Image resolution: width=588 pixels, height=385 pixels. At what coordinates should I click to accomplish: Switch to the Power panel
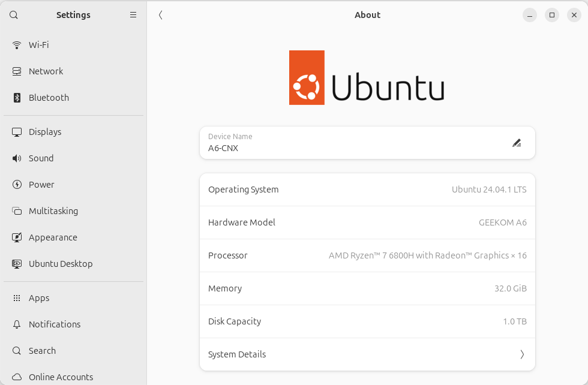(73, 185)
